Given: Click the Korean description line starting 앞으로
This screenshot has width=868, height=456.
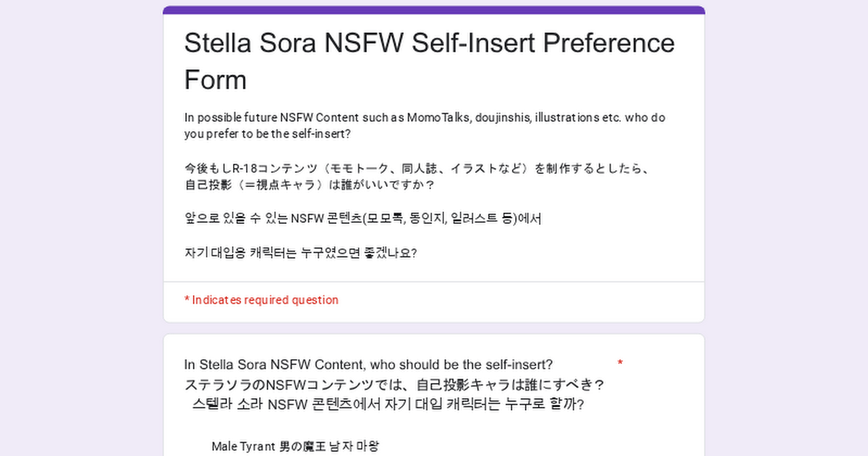Looking at the screenshot, I should tap(362, 219).
